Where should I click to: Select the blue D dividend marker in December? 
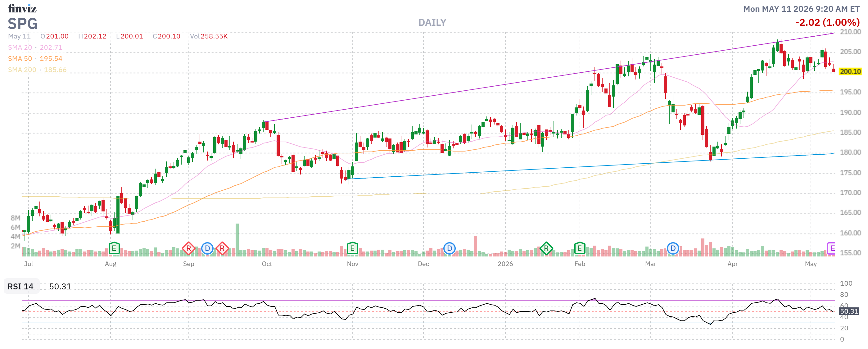(x=449, y=249)
